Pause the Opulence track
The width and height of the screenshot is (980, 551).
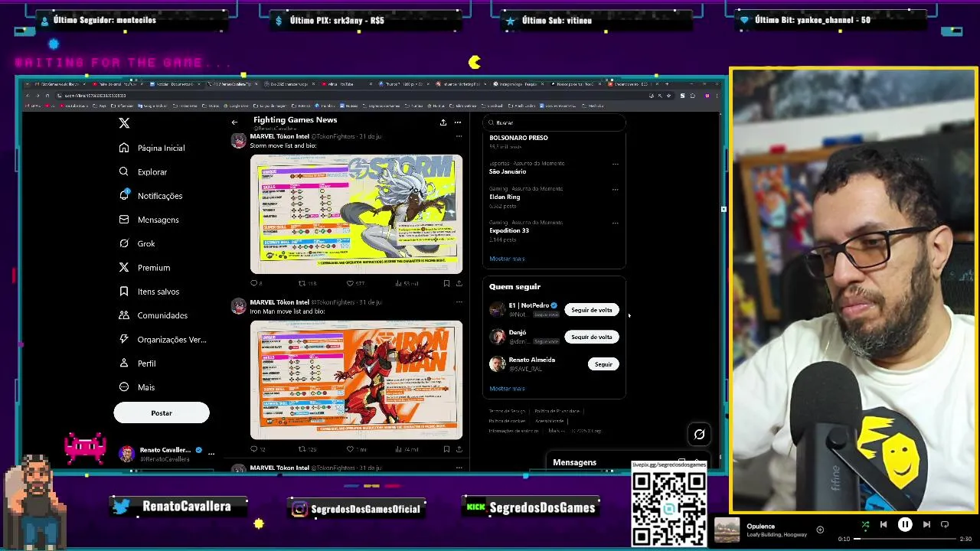point(905,525)
